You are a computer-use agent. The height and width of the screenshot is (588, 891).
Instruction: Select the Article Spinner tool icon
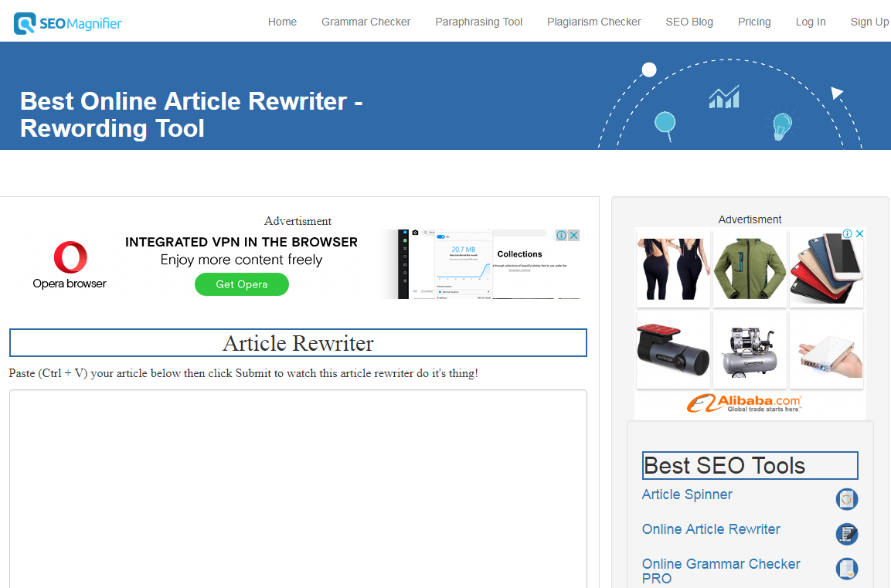click(846, 499)
